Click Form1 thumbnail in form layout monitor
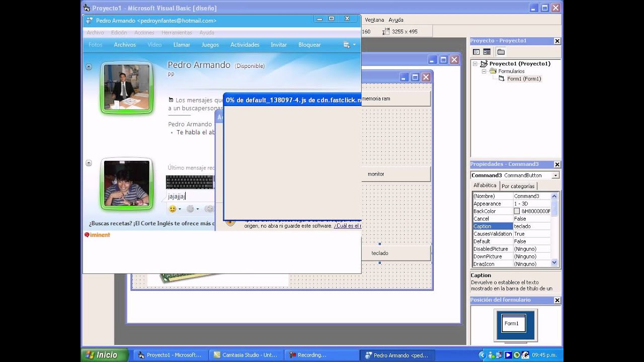Image resolution: width=644 pixels, height=362 pixels. pyautogui.click(x=514, y=323)
